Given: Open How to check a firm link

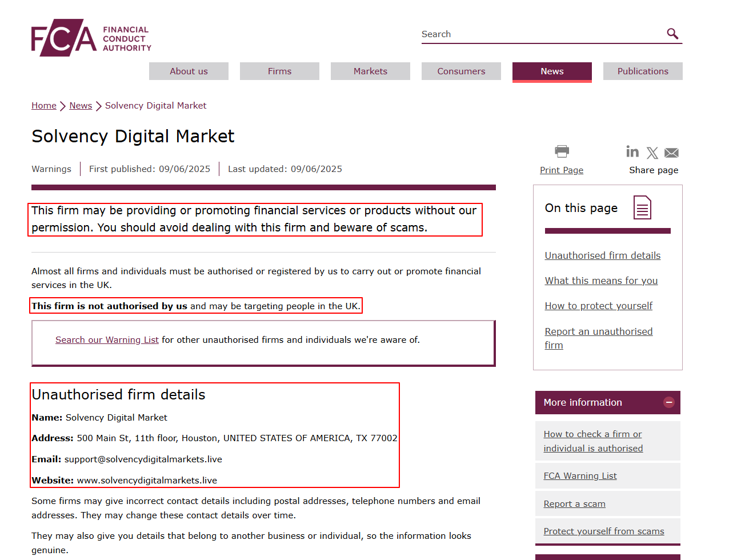Looking at the screenshot, I should 593,441.
